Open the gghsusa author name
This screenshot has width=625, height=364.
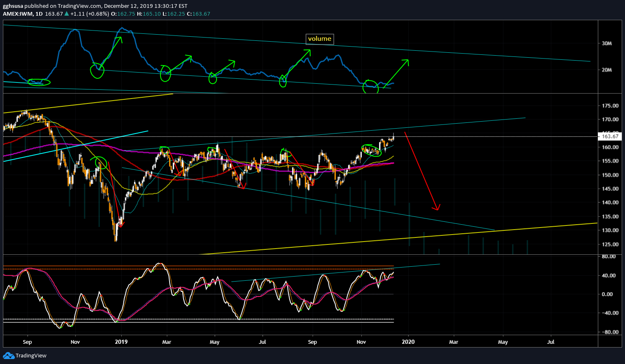coord(13,6)
